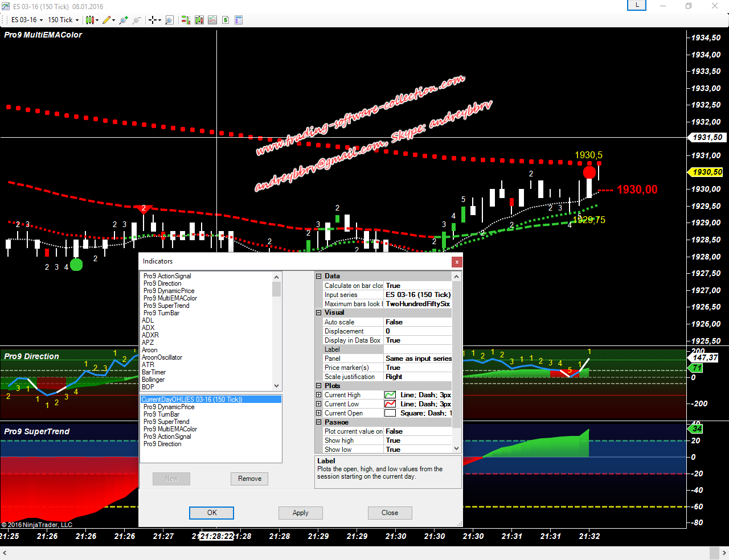The image size is (729, 560).
Task: Collapse the Visual property section
Action: click(319, 312)
